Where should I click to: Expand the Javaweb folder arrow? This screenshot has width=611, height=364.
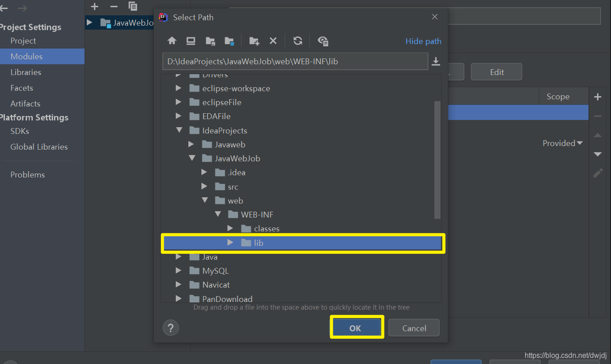[x=191, y=144]
